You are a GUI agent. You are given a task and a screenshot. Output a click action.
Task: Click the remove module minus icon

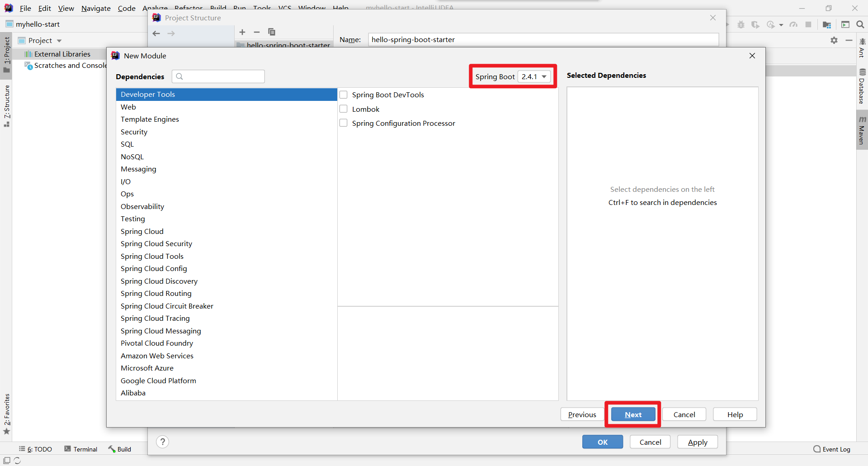point(257,32)
